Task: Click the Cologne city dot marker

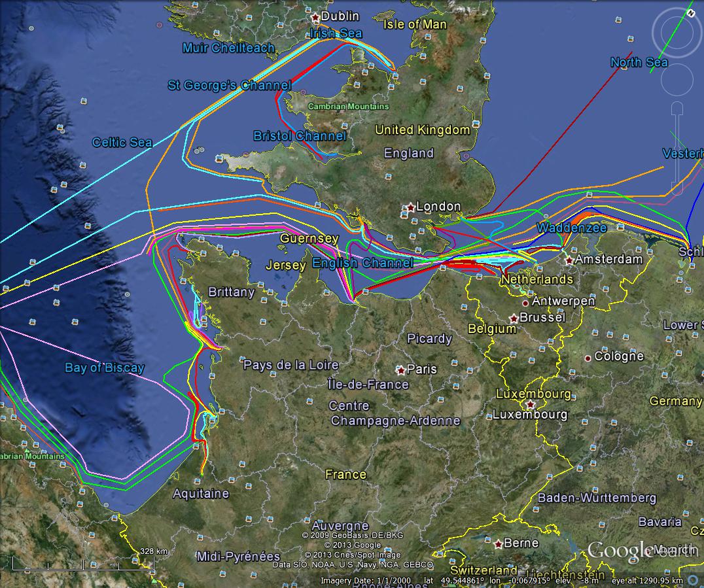Action: pos(588,358)
